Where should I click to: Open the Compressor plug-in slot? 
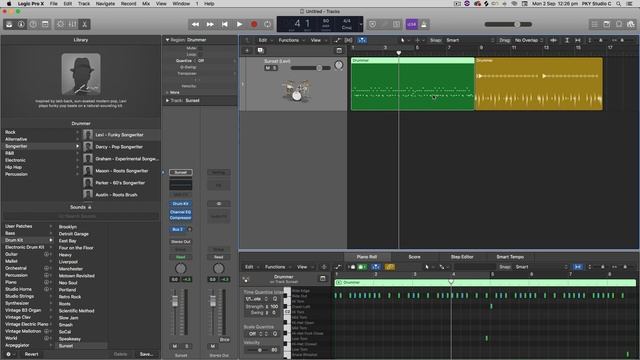180,218
